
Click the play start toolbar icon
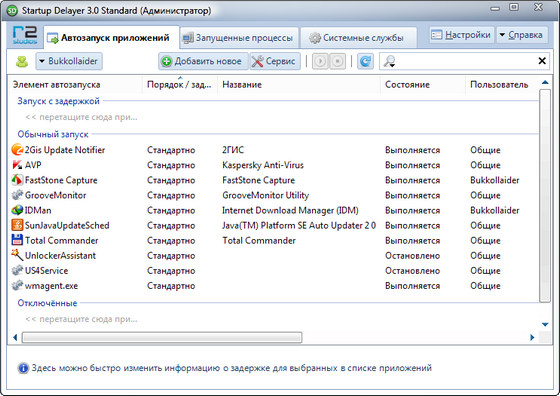320,61
